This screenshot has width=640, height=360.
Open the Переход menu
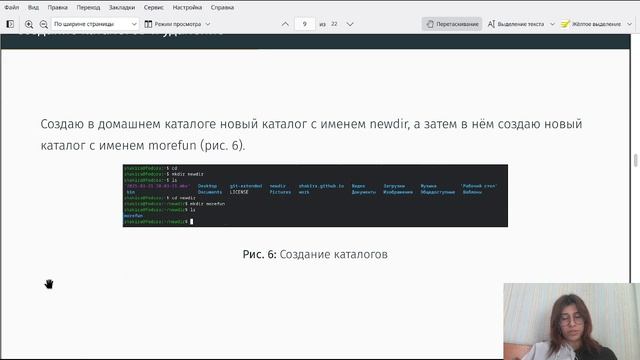[88, 7]
